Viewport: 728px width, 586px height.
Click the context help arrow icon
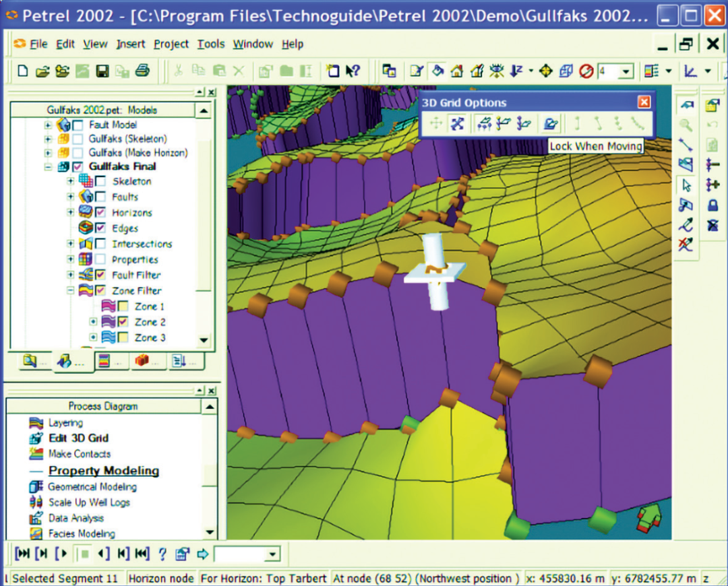point(353,71)
